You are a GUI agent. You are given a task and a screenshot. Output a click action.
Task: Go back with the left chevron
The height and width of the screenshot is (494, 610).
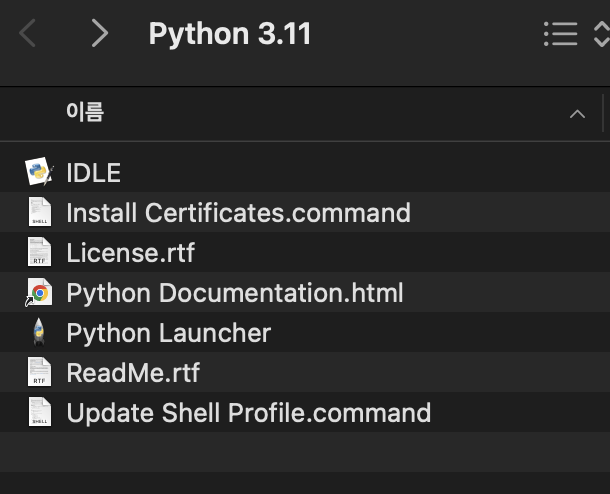27,33
